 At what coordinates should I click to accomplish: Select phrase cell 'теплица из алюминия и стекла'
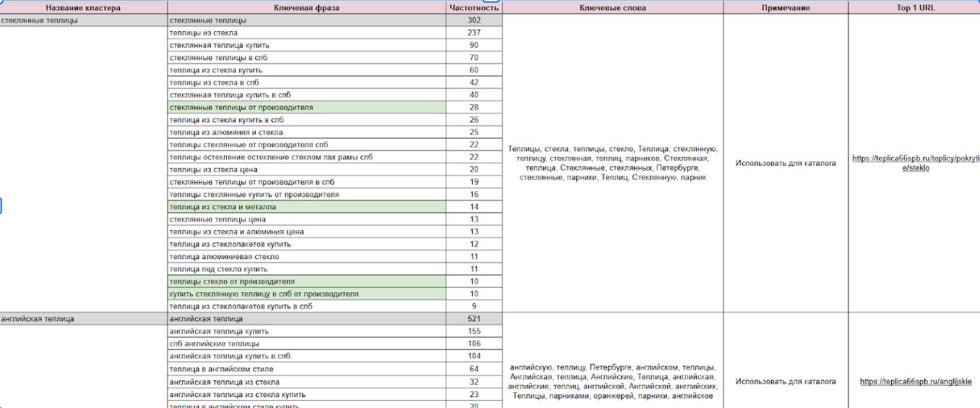306,132
